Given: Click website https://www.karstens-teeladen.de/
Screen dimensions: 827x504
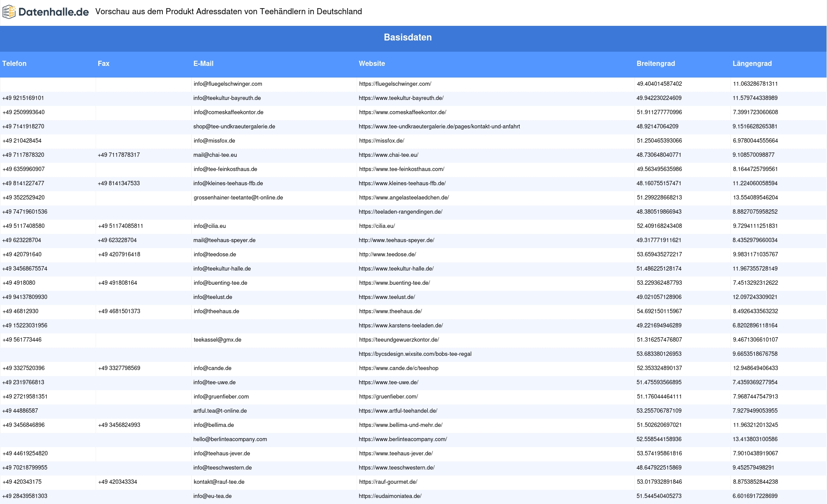Looking at the screenshot, I should pyautogui.click(x=401, y=326).
